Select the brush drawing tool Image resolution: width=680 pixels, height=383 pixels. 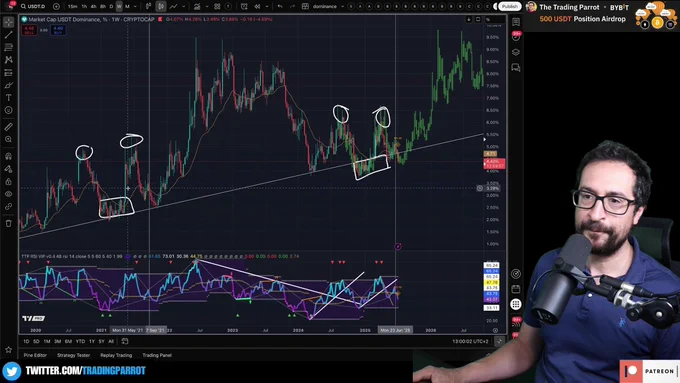coord(9,85)
